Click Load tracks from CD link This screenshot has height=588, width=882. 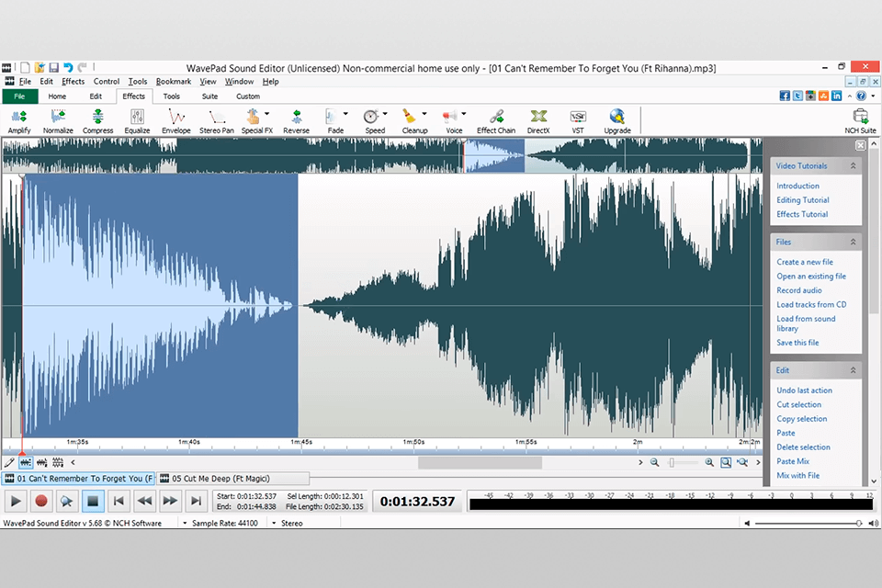coord(811,304)
